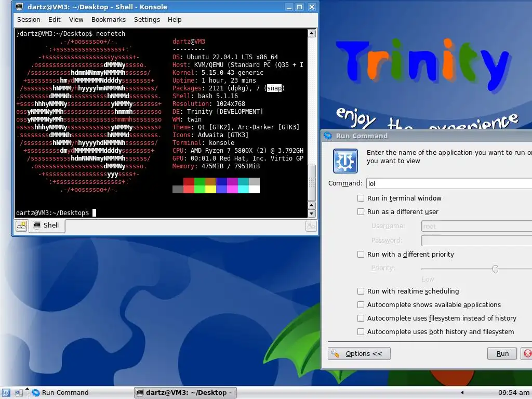
Task: Click the Run Command title bar icon
Action: click(x=328, y=136)
